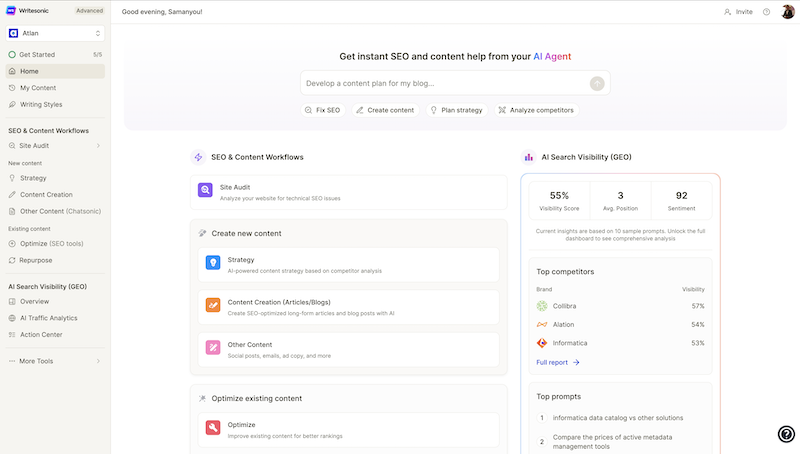This screenshot has width=800, height=454.
Task: Open the Atlan workspace dropdown
Action: 55,33
